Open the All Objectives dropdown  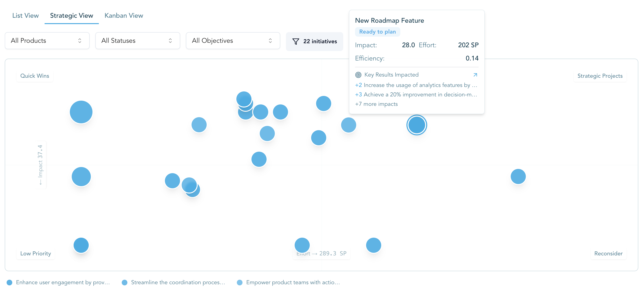point(233,41)
